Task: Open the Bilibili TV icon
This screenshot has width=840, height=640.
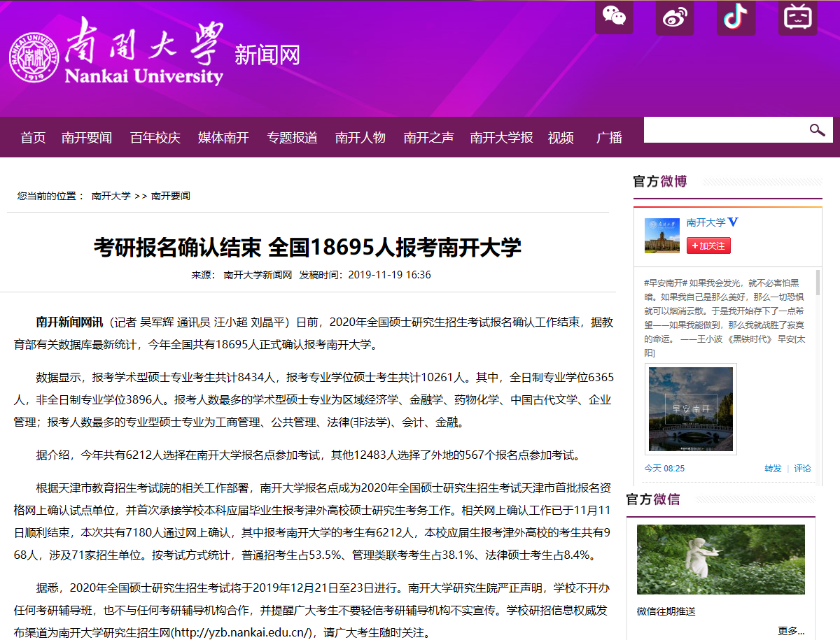Action: [x=797, y=17]
